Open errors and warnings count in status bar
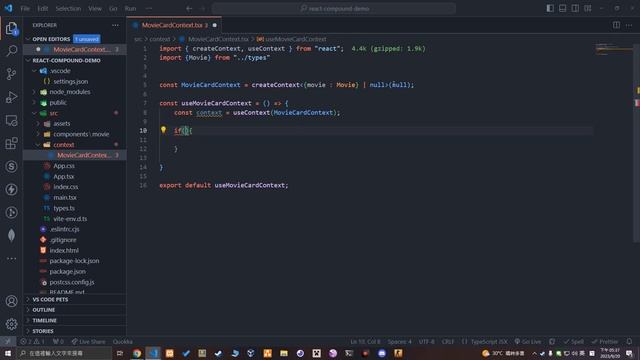This screenshot has height=360, width=640. point(33,341)
